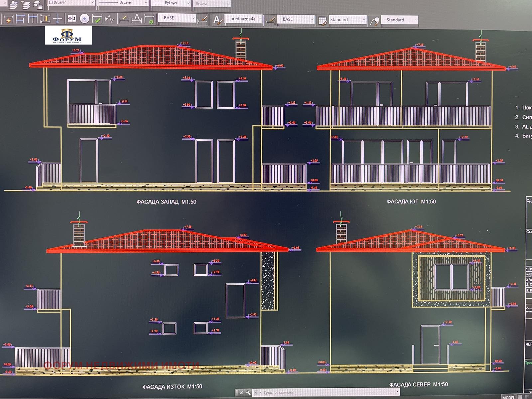Toggle the grid display in status bar
The height and width of the screenshot is (399, 532).
520,397
